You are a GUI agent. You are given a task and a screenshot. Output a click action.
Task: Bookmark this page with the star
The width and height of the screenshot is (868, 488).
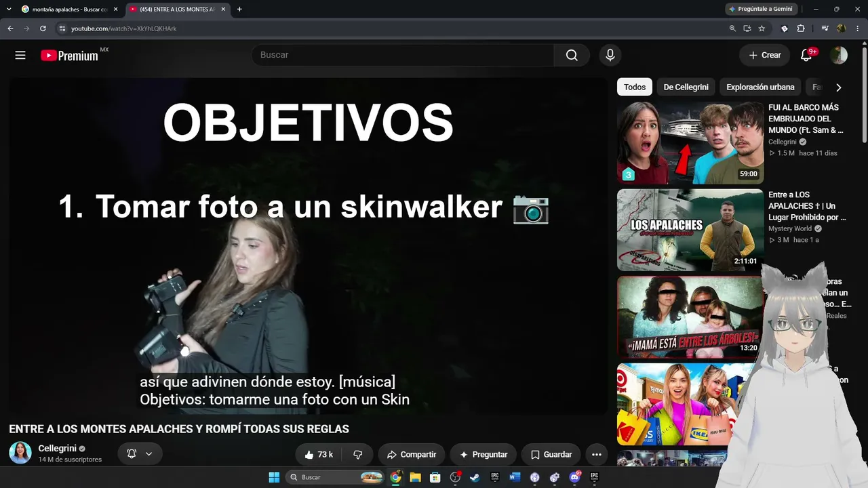pyautogui.click(x=762, y=28)
